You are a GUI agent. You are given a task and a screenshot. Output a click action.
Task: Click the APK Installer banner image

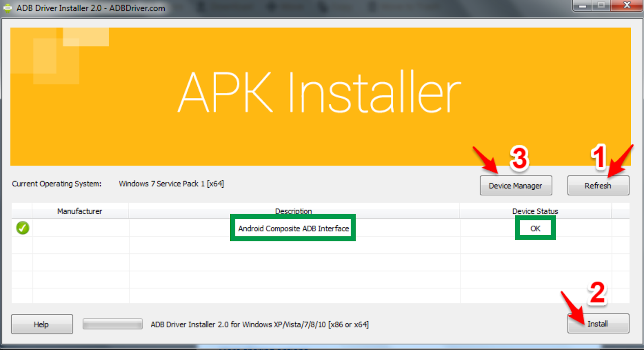pyautogui.click(x=320, y=97)
